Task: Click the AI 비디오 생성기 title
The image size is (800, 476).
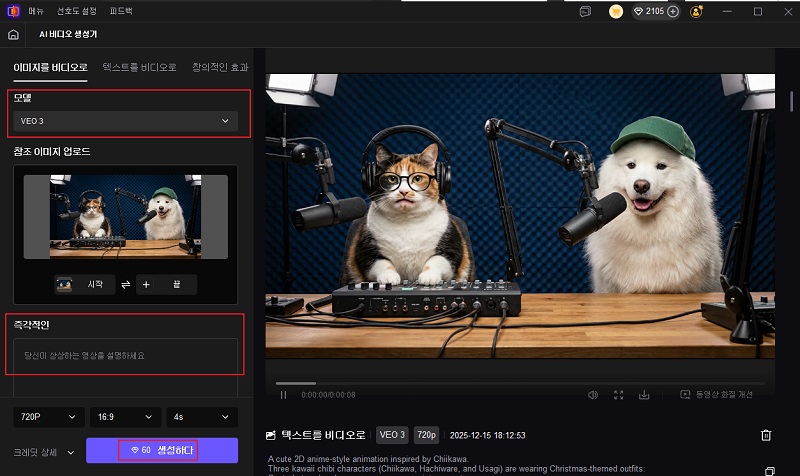Action: click(68, 34)
